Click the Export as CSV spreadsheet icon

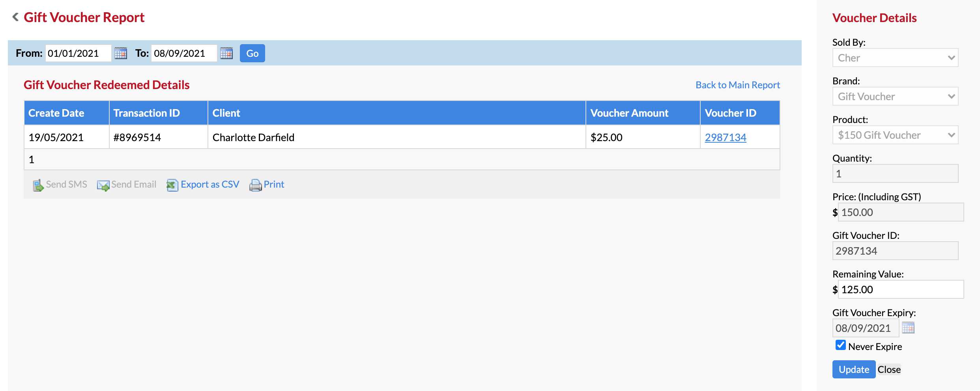pyautogui.click(x=172, y=185)
